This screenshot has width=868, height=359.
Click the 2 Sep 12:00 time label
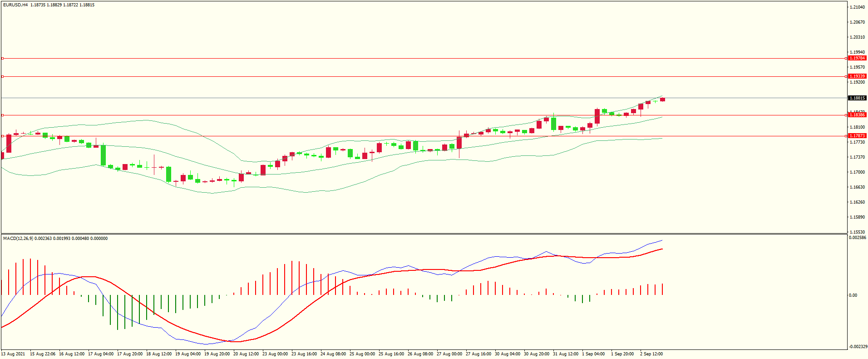coord(651,354)
